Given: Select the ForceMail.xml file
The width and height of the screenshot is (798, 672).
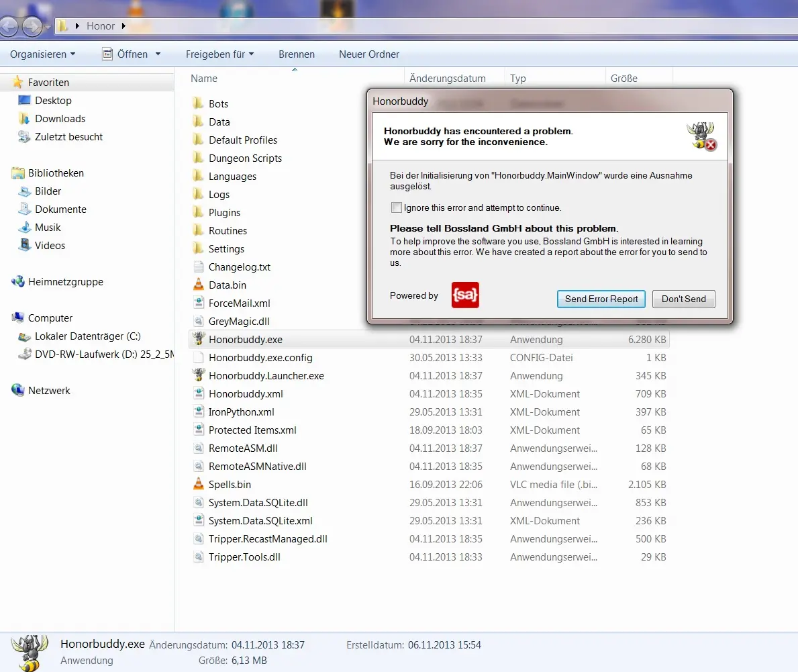Looking at the screenshot, I should point(239,303).
